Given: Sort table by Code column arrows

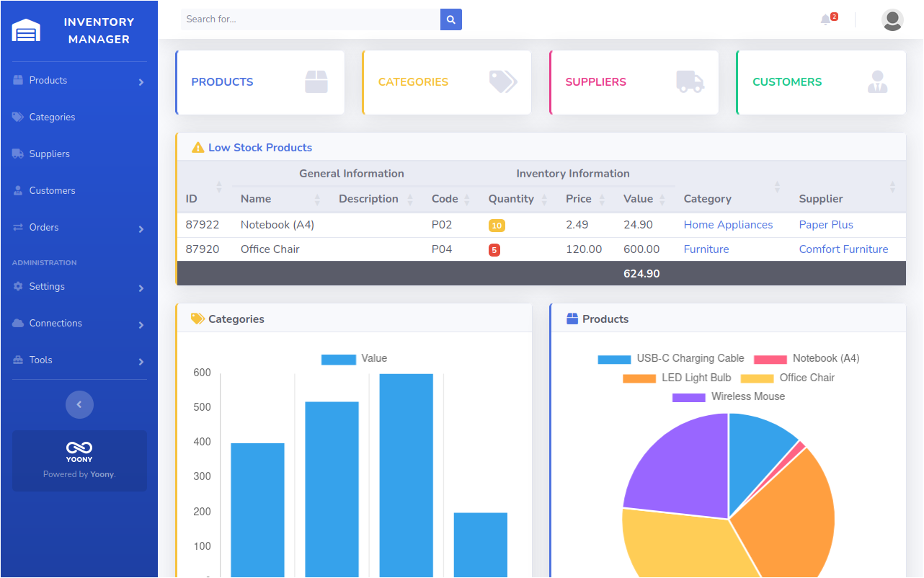Looking at the screenshot, I should (x=467, y=199).
